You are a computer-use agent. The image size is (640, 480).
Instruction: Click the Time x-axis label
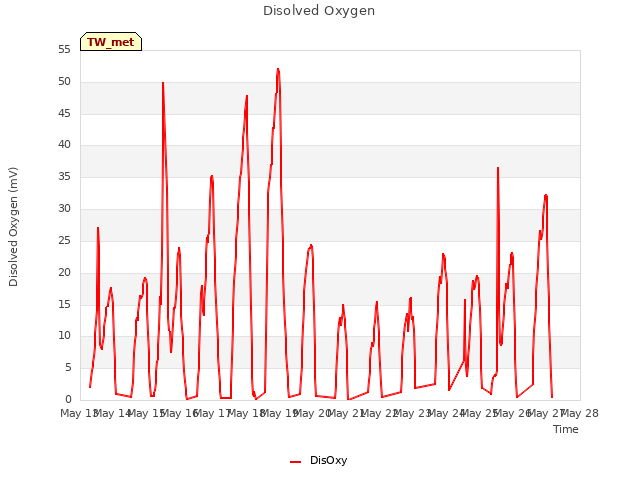coord(566,429)
